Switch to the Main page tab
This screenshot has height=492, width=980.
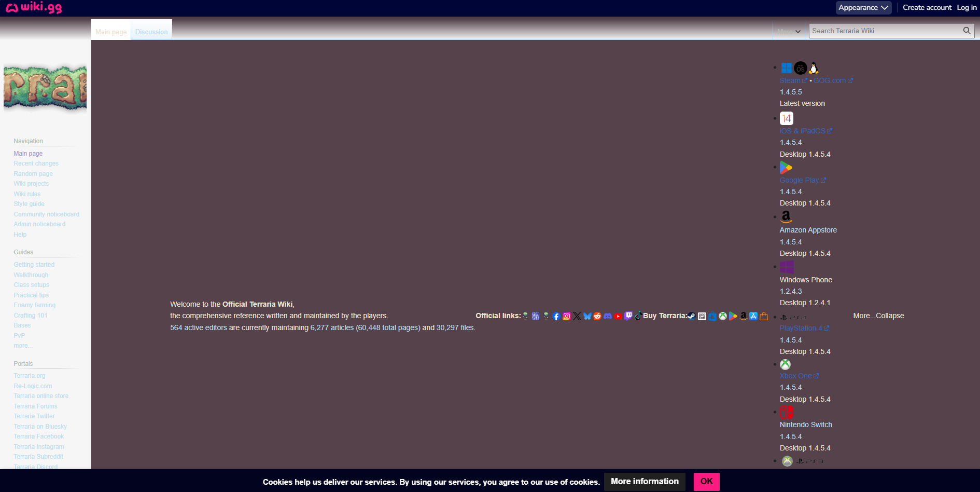pyautogui.click(x=111, y=32)
